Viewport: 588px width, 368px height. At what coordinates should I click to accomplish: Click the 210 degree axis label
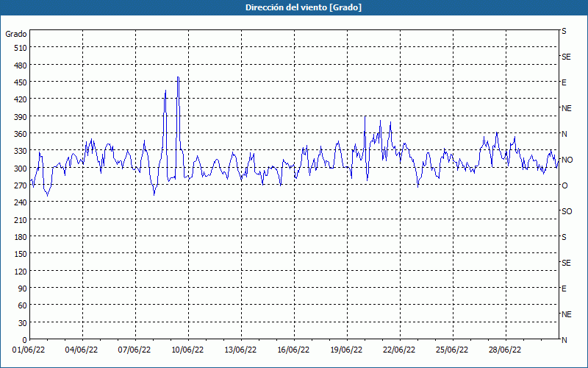21,220
